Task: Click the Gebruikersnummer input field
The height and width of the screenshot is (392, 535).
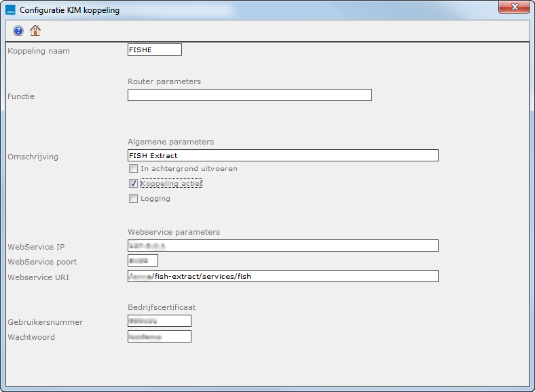Action: click(159, 321)
